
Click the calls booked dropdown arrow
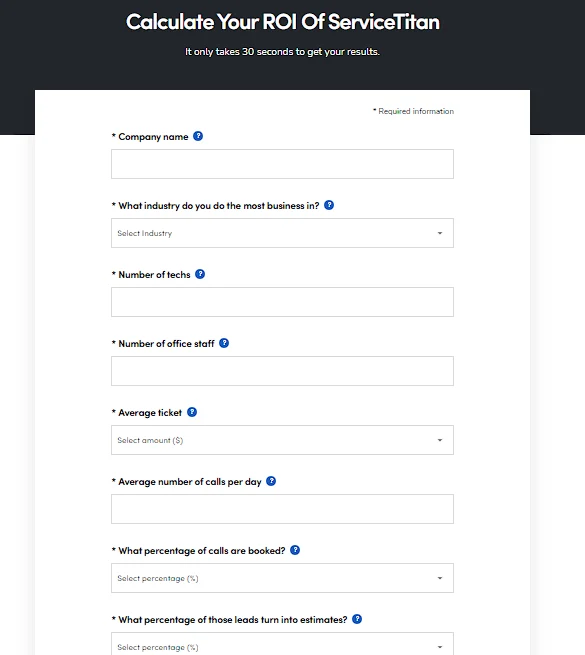pos(440,578)
